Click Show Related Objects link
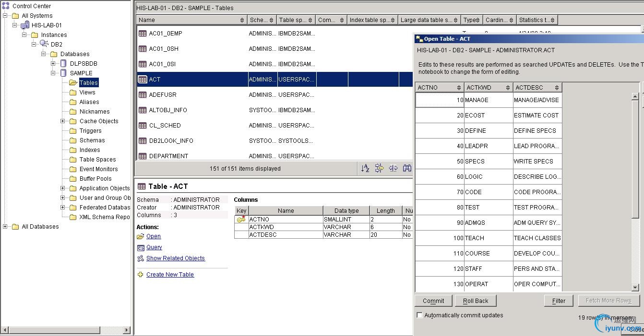The height and width of the screenshot is (336, 644). [176, 258]
